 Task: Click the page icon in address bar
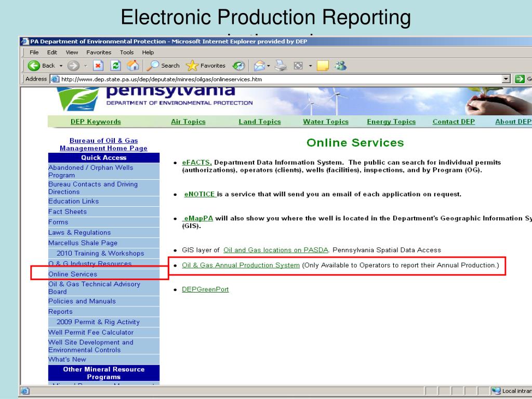[55, 79]
